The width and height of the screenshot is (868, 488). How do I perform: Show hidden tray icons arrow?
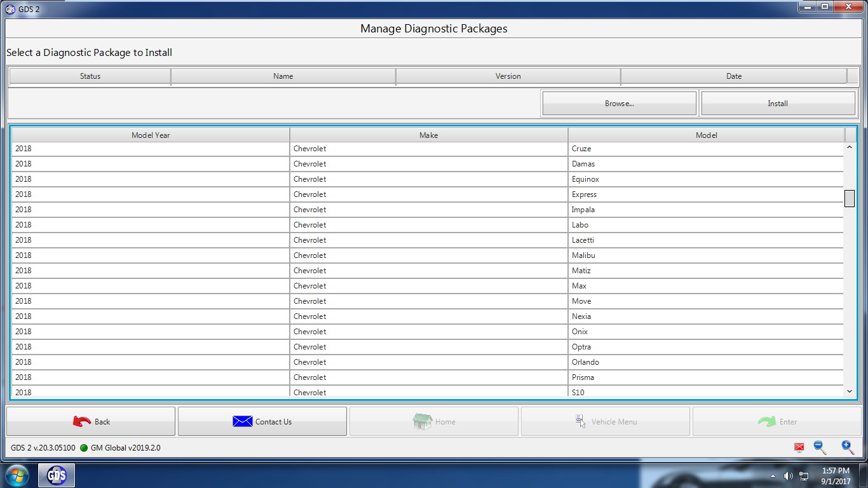coord(773,475)
